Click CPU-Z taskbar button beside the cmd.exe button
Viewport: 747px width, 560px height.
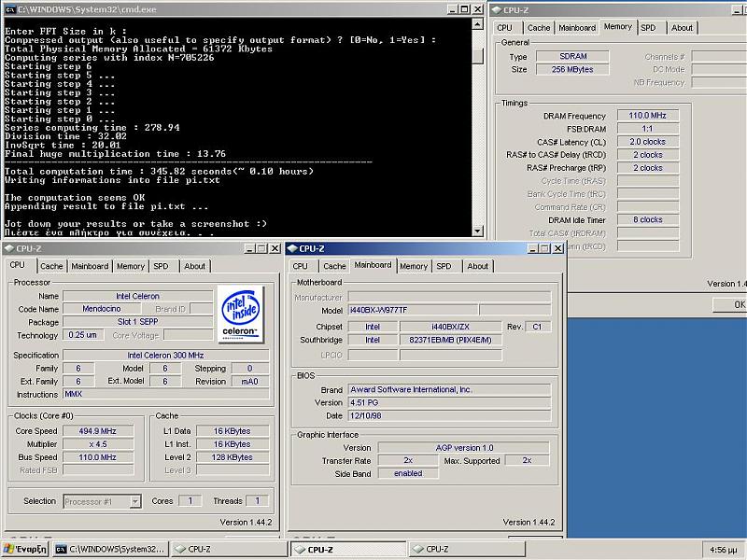(x=229, y=549)
